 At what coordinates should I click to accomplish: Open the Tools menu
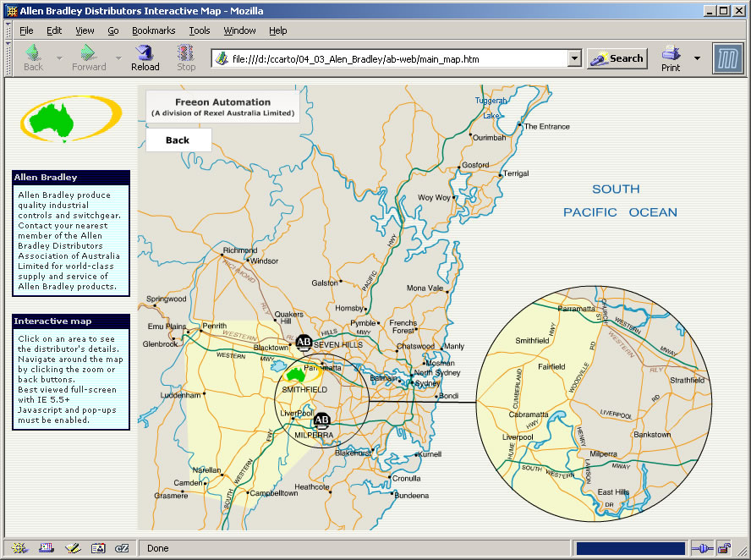pyautogui.click(x=200, y=30)
